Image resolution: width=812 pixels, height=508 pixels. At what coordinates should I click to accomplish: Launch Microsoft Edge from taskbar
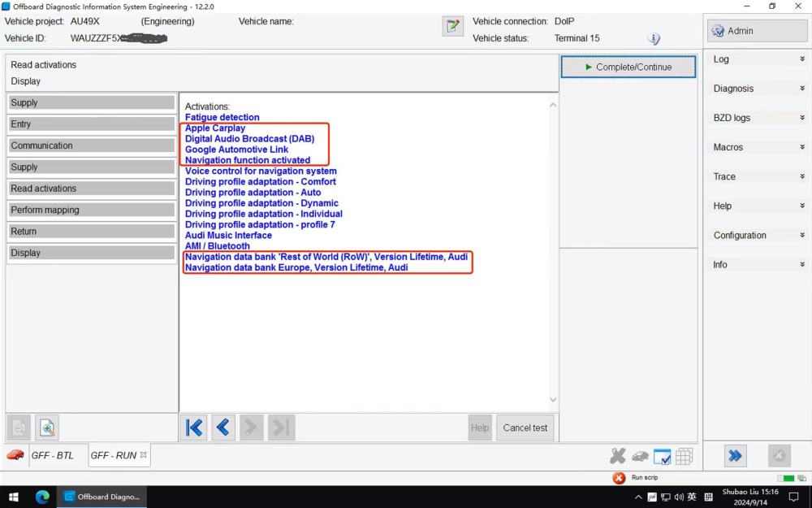pyautogui.click(x=42, y=497)
